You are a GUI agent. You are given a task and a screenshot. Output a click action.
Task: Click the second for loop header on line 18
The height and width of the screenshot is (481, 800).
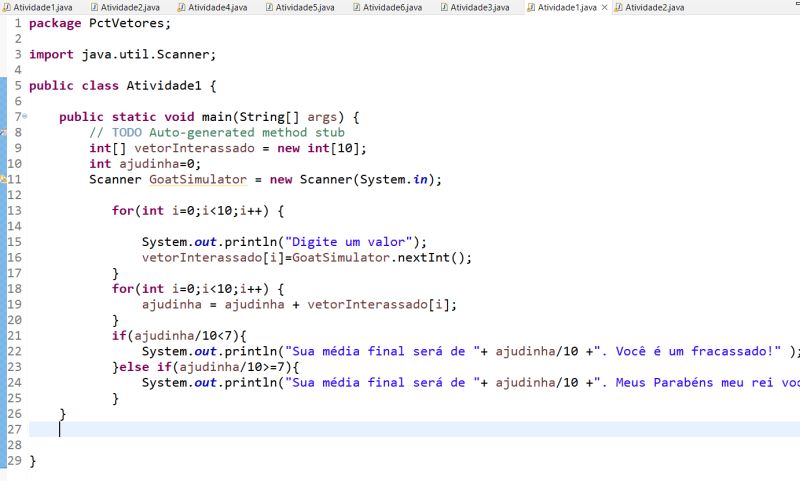click(x=197, y=289)
